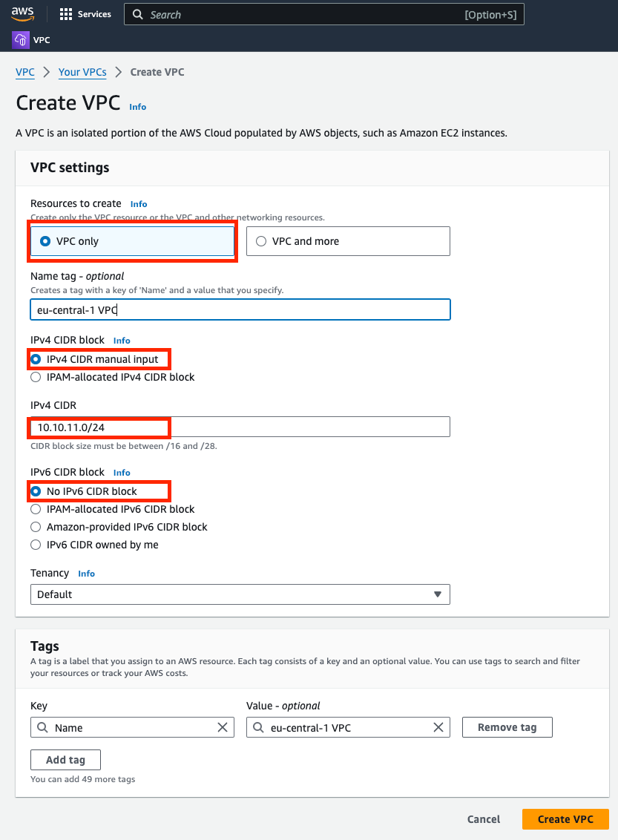Click inside the Name tag input field
Image resolution: width=618 pixels, height=840 pixels.
coord(240,309)
